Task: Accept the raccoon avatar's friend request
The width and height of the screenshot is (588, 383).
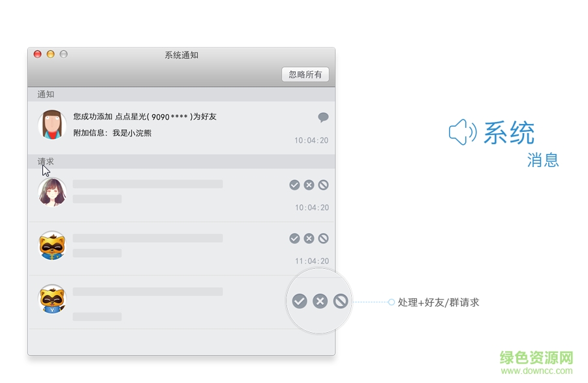Action: (x=295, y=238)
